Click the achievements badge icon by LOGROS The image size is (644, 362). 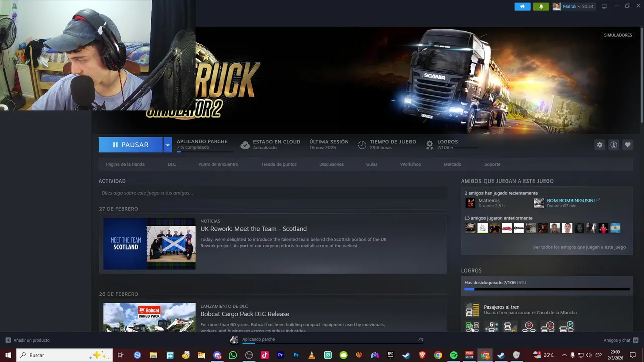[430, 145]
